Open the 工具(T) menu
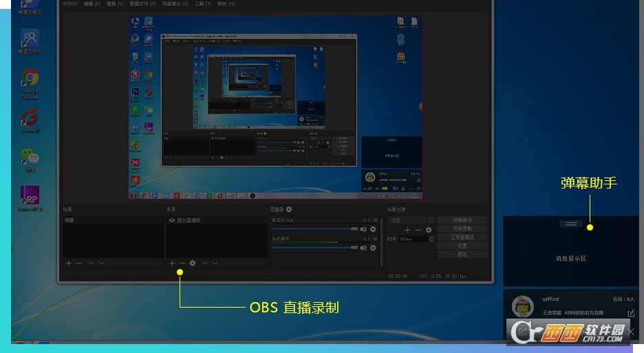This screenshot has height=353, width=644. coord(204,4)
